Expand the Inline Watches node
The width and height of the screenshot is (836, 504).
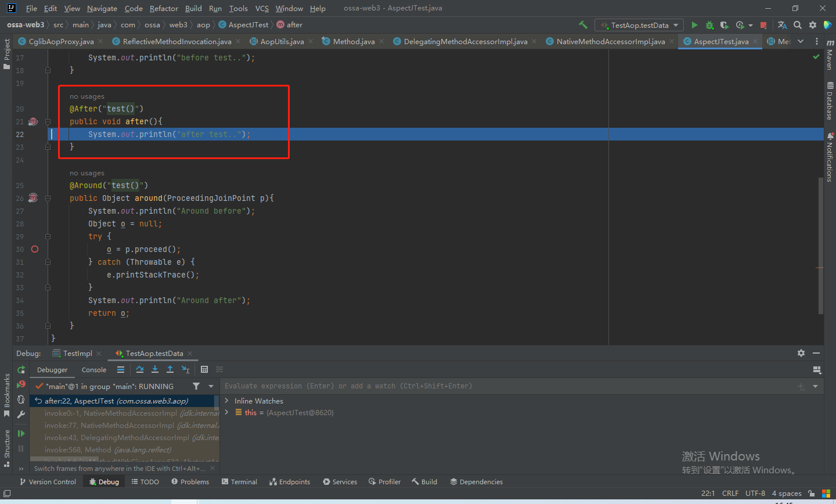(227, 401)
